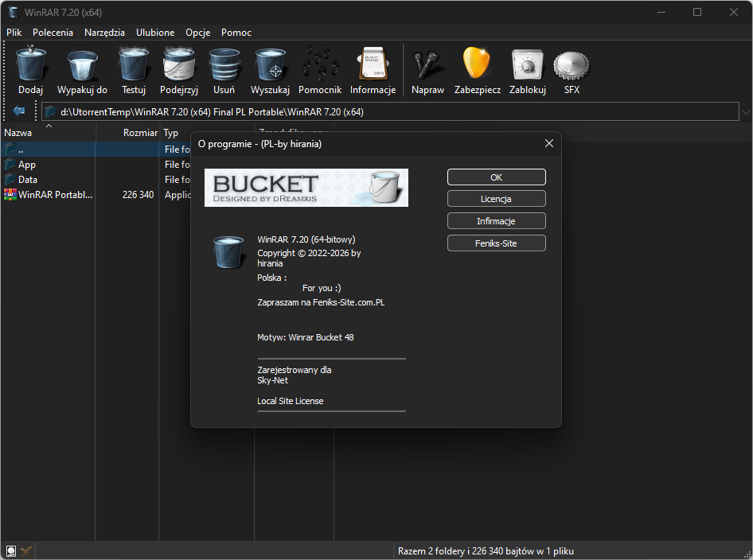The width and height of the screenshot is (753, 560).
Task: Click the Usuń toolbar icon
Action: point(224,64)
